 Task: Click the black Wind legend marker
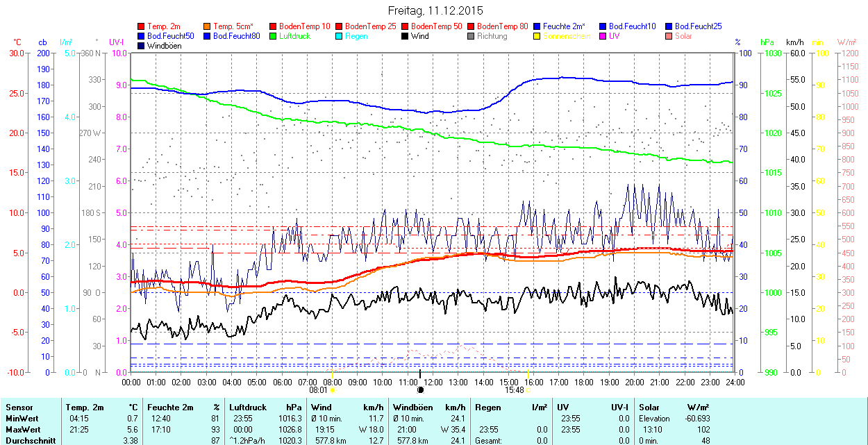pyautogui.click(x=406, y=36)
